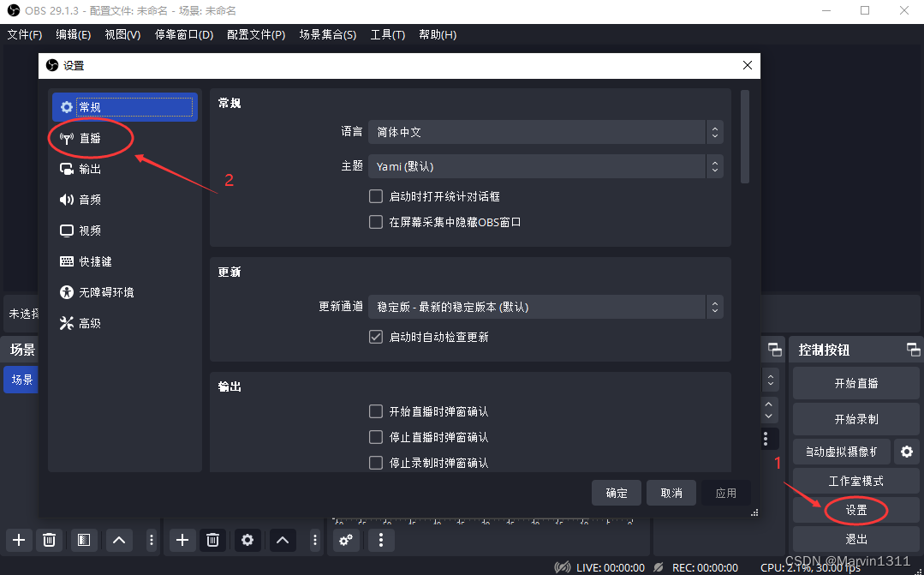Viewport: 924px width, 575px height.
Task: Move scene up using the arrow icon
Action: click(x=119, y=540)
